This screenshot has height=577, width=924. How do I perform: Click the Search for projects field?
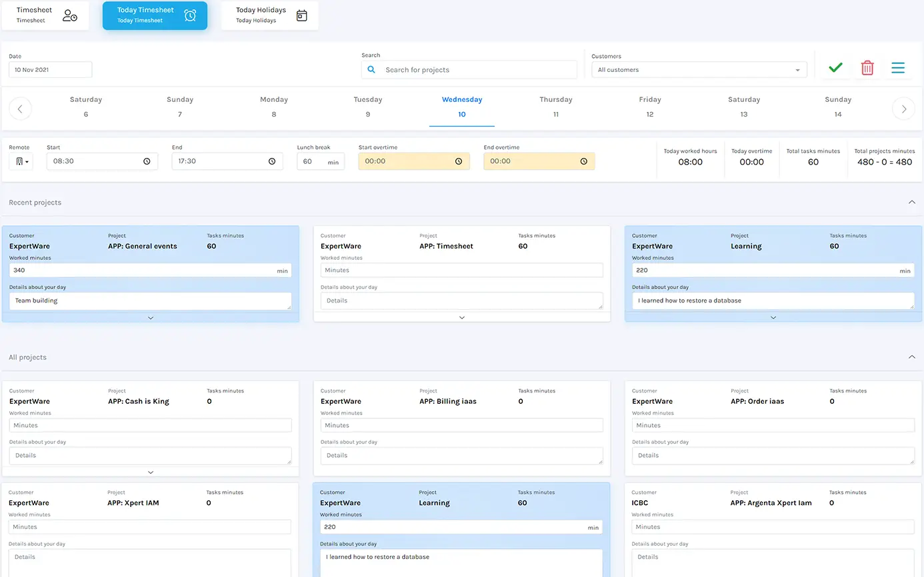coord(469,70)
